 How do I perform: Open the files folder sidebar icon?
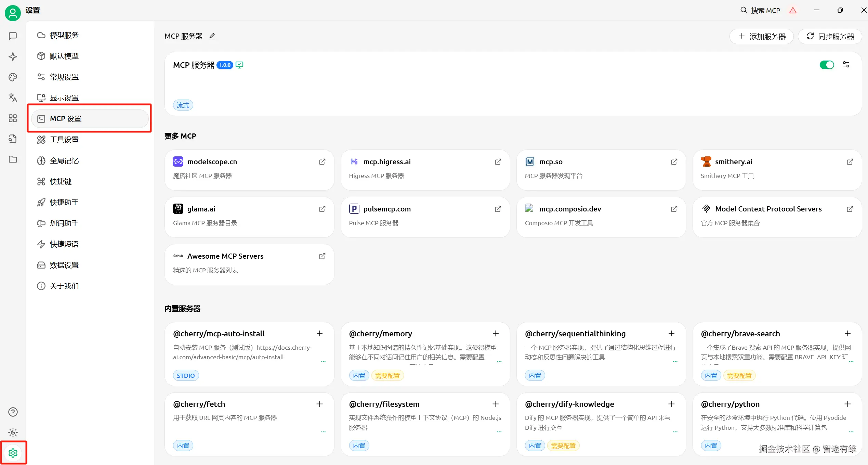point(13,159)
